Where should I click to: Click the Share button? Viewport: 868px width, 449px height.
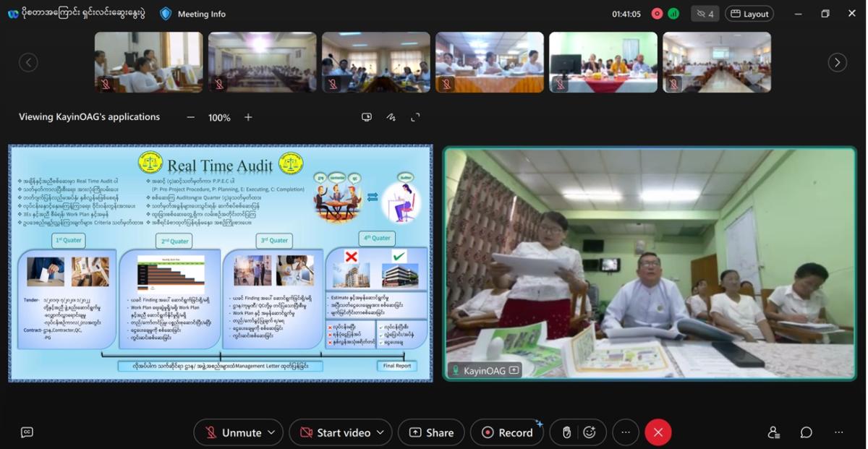[x=431, y=432]
